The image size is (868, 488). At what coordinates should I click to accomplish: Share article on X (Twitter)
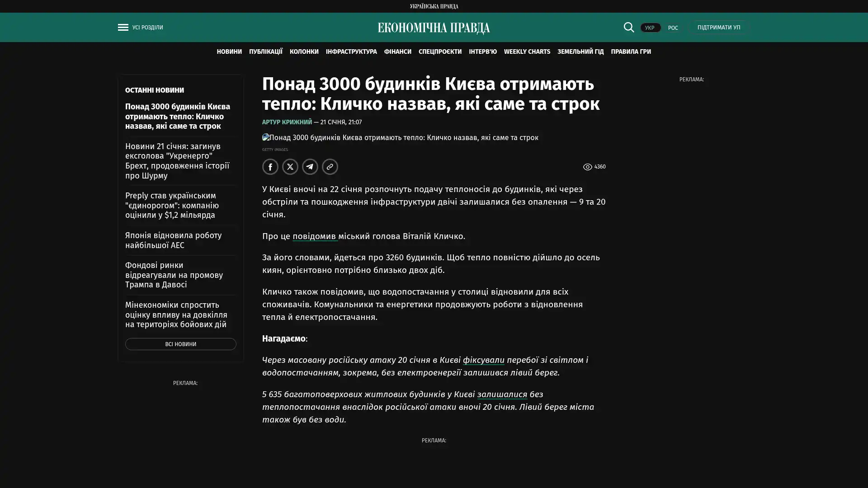pyautogui.click(x=290, y=167)
